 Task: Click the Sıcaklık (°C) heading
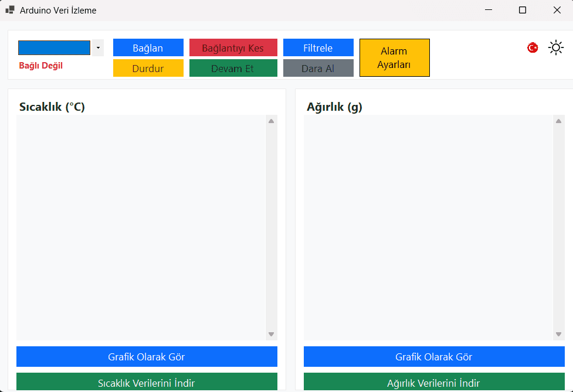click(x=52, y=107)
